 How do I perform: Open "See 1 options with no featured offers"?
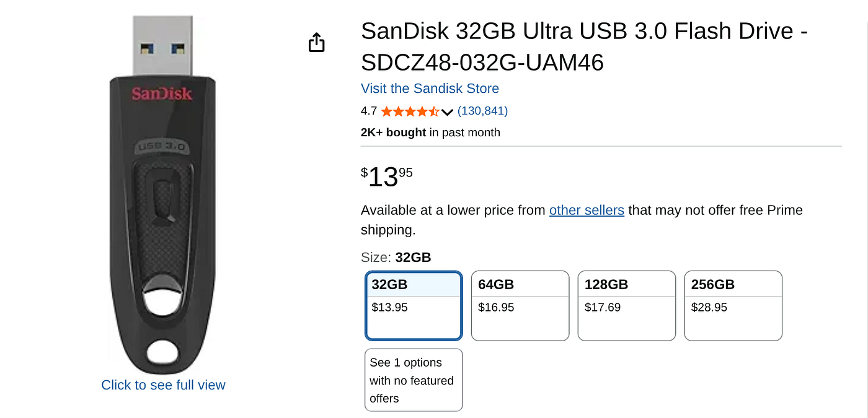click(414, 380)
